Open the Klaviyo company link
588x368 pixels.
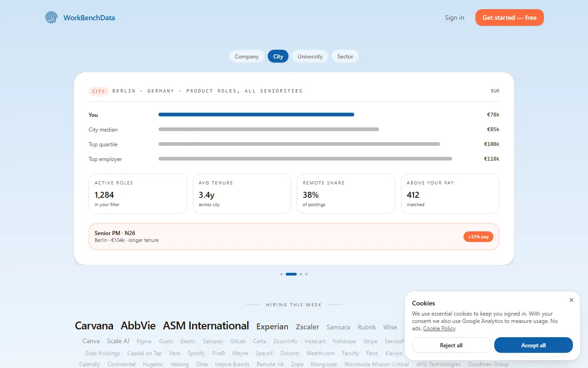pyautogui.click(x=394, y=353)
